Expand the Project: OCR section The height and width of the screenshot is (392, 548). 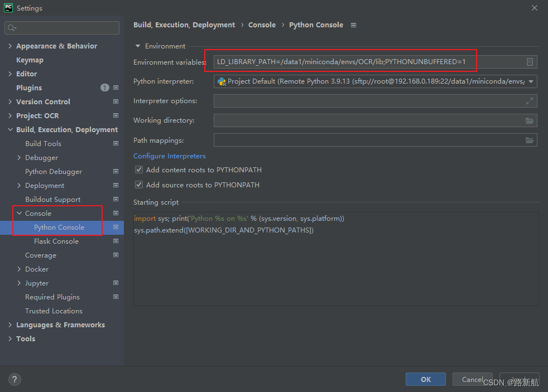click(x=10, y=115)
